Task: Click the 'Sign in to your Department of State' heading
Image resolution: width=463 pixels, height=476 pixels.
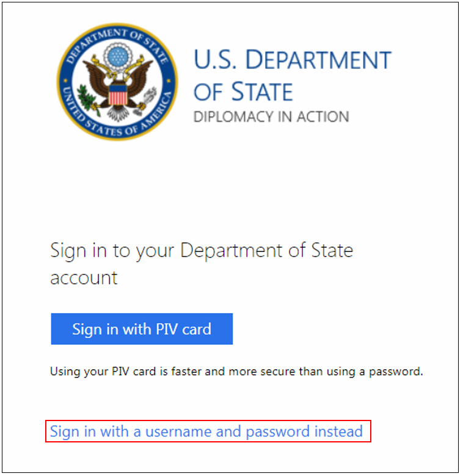Action: tap(202, 251)
